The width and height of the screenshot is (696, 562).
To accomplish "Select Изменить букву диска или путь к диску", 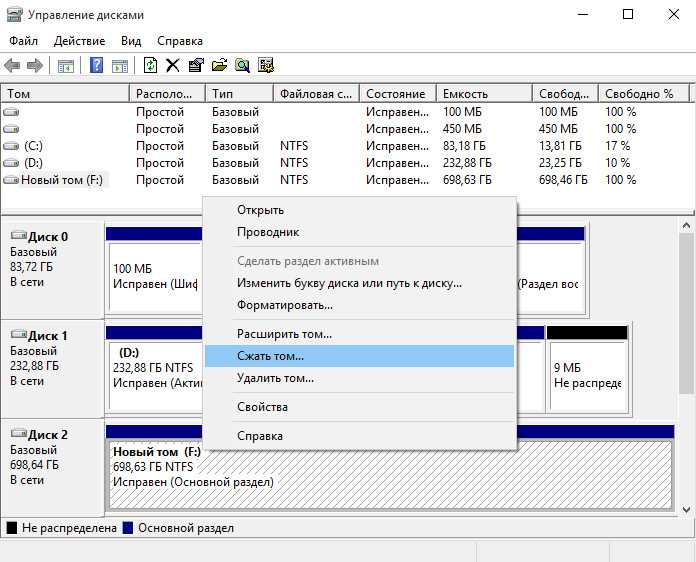I will (x=360, y=283).
